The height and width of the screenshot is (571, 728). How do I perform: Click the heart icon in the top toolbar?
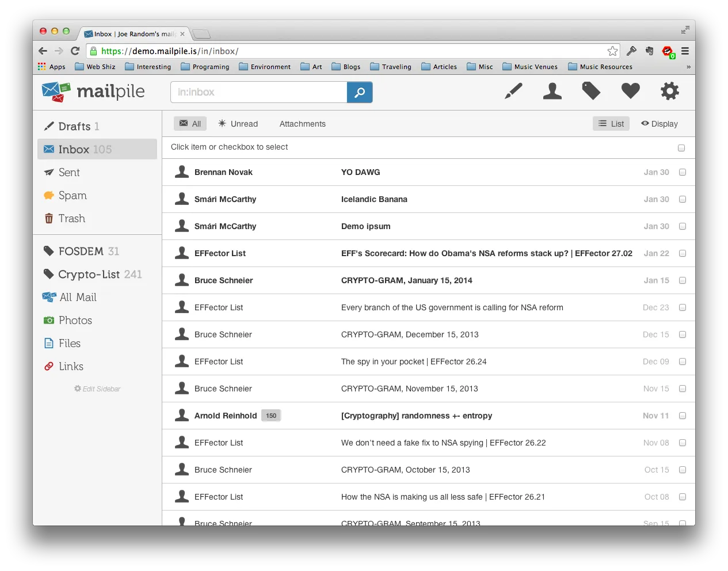tap(631, 91)
